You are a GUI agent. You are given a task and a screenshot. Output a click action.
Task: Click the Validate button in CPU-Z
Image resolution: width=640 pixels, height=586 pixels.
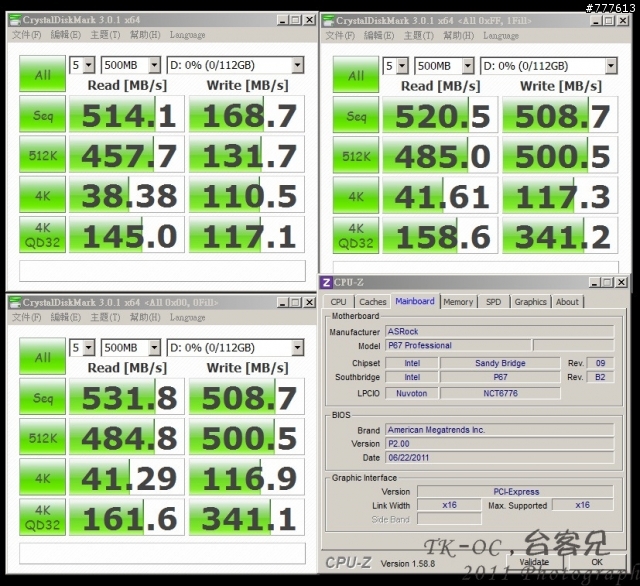[x=534, y=562]
